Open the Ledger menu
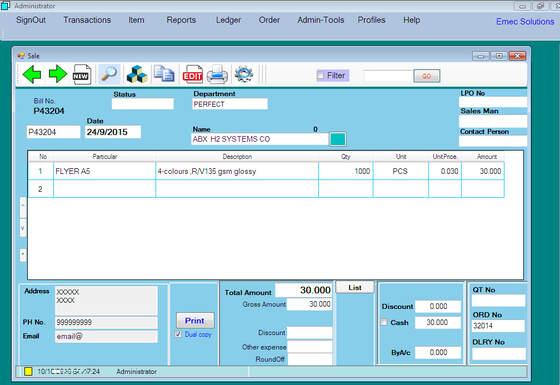This screenshot has height=385, width=560. click(228, 20)
